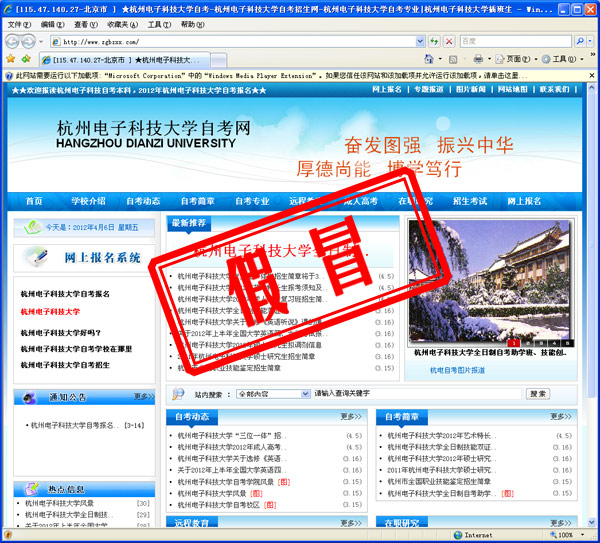Open the 帮助 menu
The width and height of the screenshot is (600, 543).
point(192,24)
